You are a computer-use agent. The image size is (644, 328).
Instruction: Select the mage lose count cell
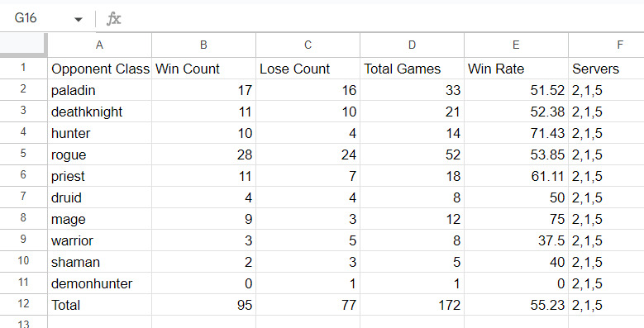pyautogui.click(x=308, y=219)
